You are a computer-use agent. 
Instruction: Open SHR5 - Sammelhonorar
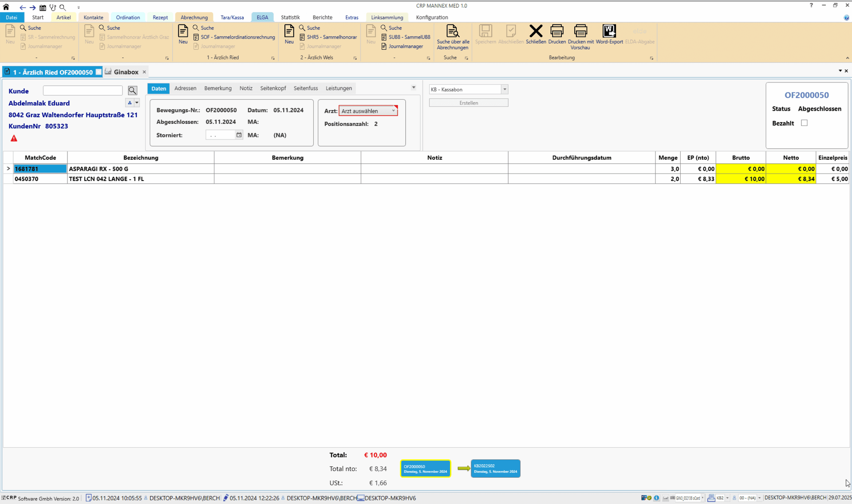pyautogui.click(x=328, y=37)
